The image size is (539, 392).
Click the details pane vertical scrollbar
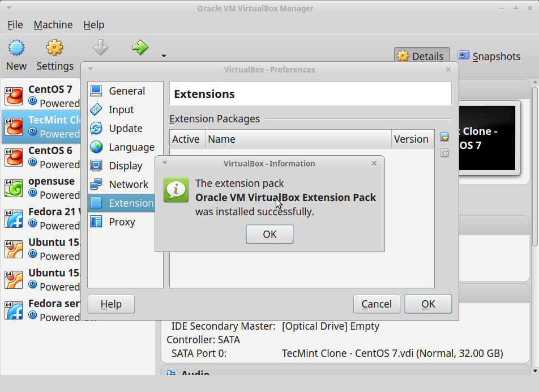(534, 167)
